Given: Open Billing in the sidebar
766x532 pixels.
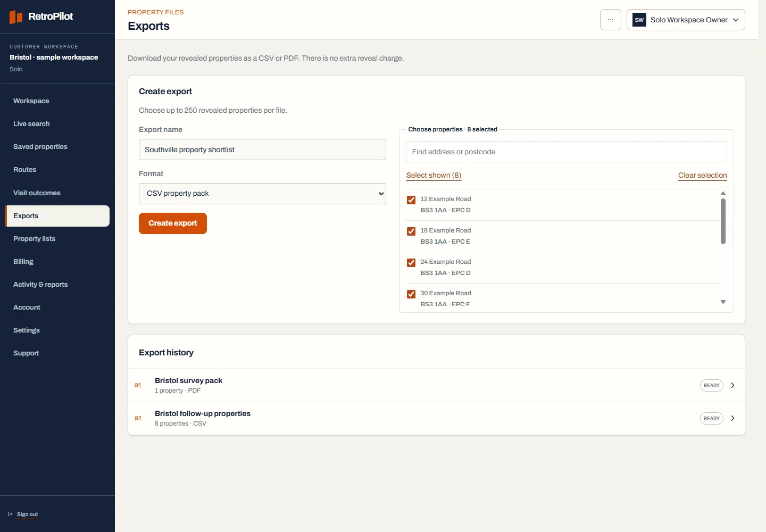Looking at the screenshot, I should (x=57, y=262).
